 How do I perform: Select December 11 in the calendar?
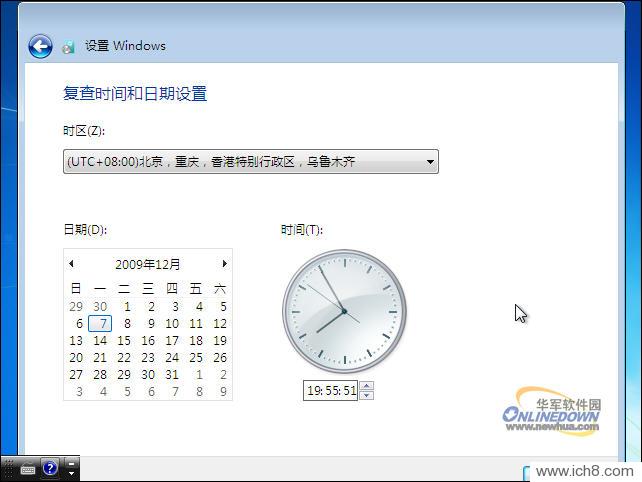click(x=196, y=324)
